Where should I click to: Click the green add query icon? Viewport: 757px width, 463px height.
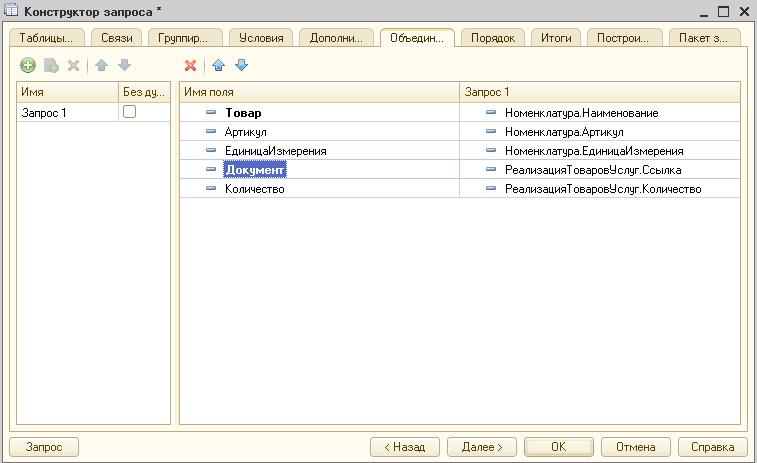(28, 66)
